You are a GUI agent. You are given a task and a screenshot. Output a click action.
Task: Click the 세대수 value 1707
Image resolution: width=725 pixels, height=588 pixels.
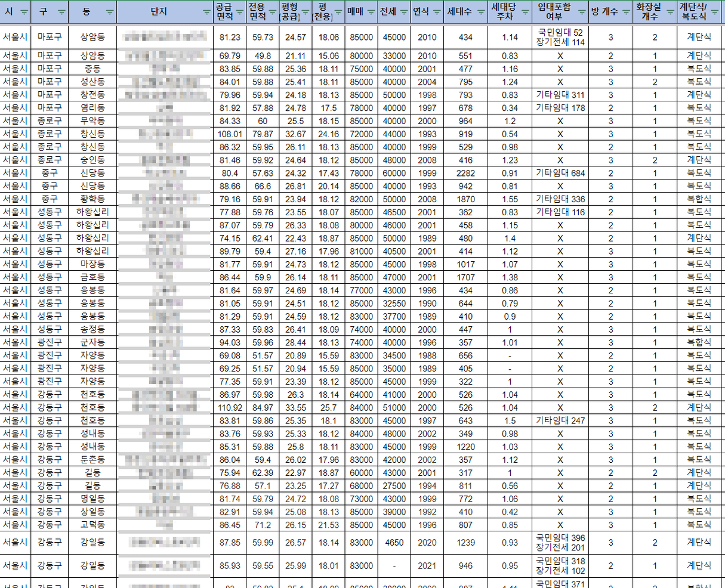pos(465,277)
